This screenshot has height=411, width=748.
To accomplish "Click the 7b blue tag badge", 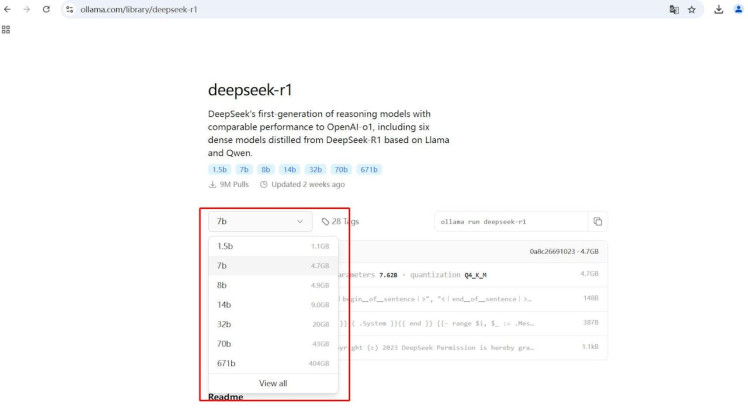I will [x=244, y=170].
